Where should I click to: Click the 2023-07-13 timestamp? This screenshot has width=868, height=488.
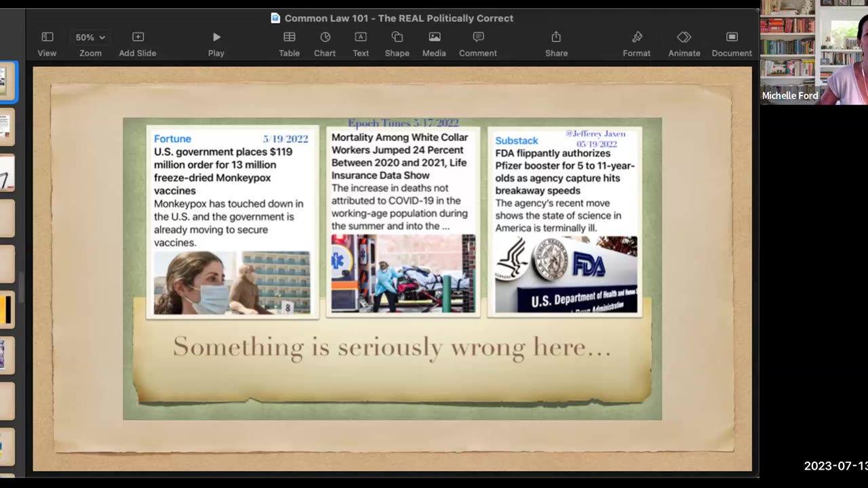coord(835,466)
